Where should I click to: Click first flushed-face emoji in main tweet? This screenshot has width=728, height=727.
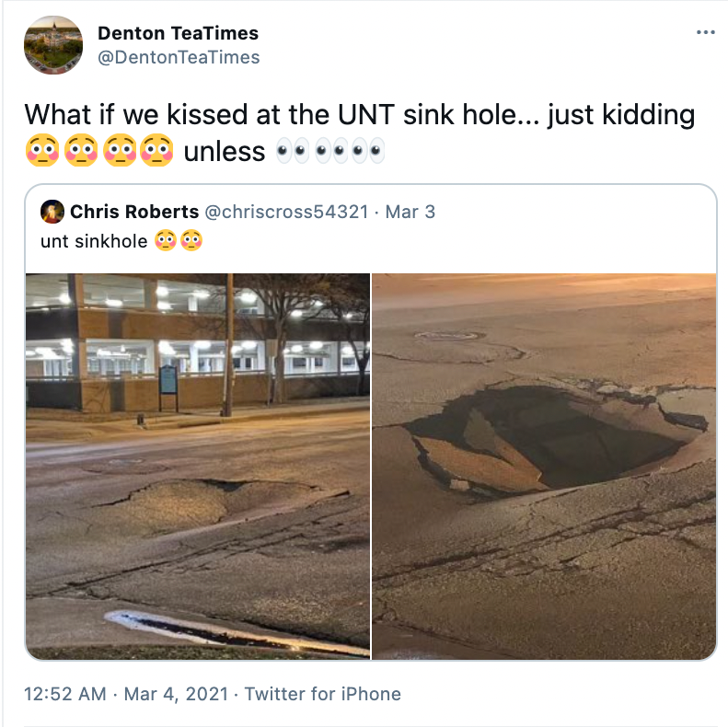point(43,151)
